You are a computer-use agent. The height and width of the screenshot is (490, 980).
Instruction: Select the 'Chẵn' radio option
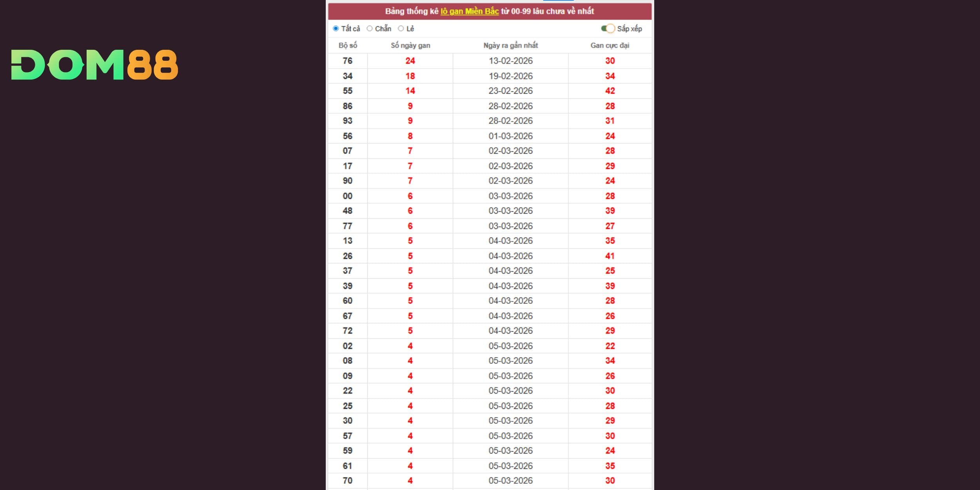coord(369,29)
